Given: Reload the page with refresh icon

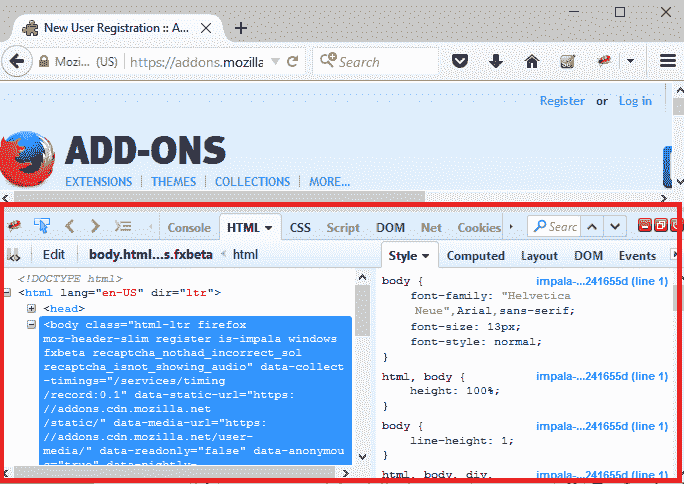Looking at the screenshot, I should click(293, 61).
